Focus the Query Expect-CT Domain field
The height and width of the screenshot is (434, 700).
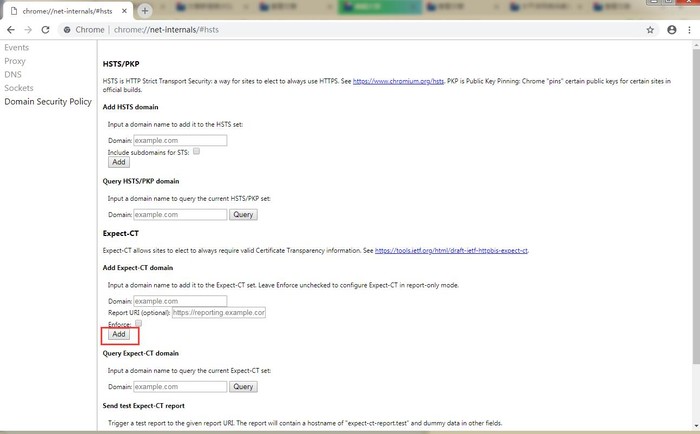(x=180, y=386)
